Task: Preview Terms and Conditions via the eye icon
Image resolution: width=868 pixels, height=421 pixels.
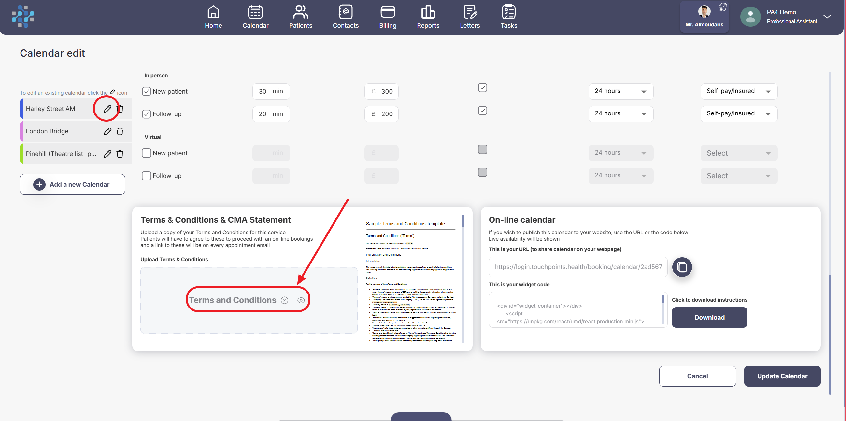Action: 301,300
